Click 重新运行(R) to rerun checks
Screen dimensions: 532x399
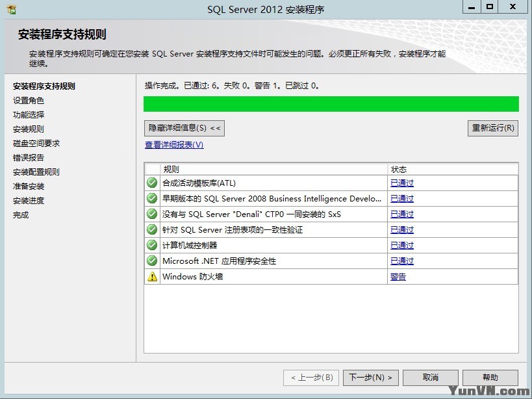point(492,128)
